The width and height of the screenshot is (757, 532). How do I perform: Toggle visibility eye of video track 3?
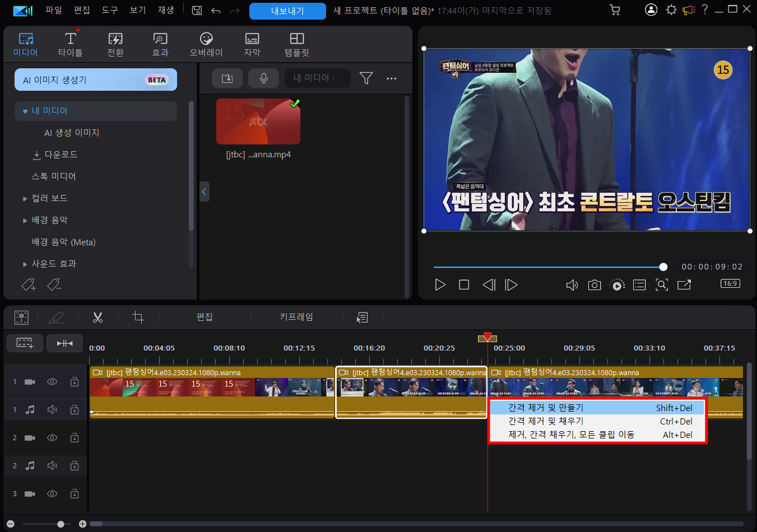(52, 494)
